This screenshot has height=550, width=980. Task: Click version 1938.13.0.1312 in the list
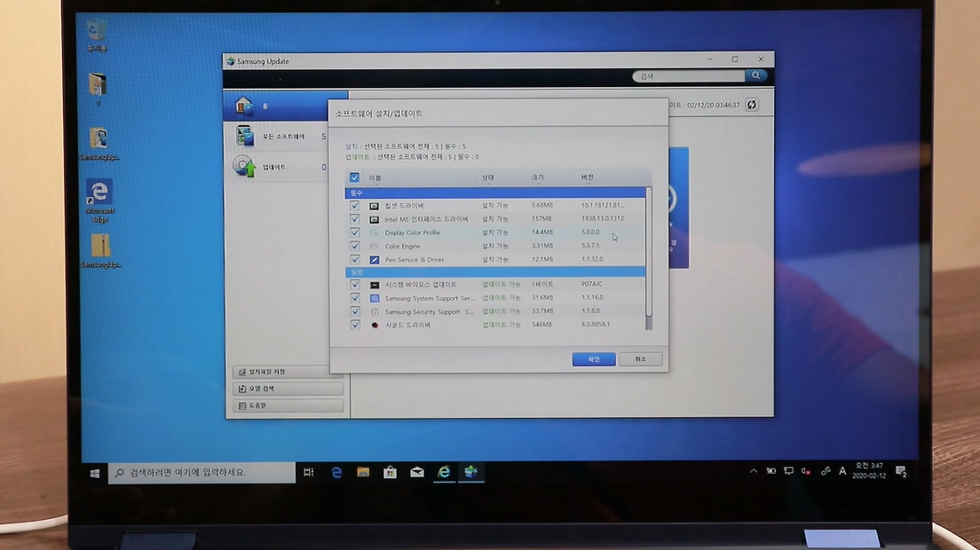click(x=603, y=218)
